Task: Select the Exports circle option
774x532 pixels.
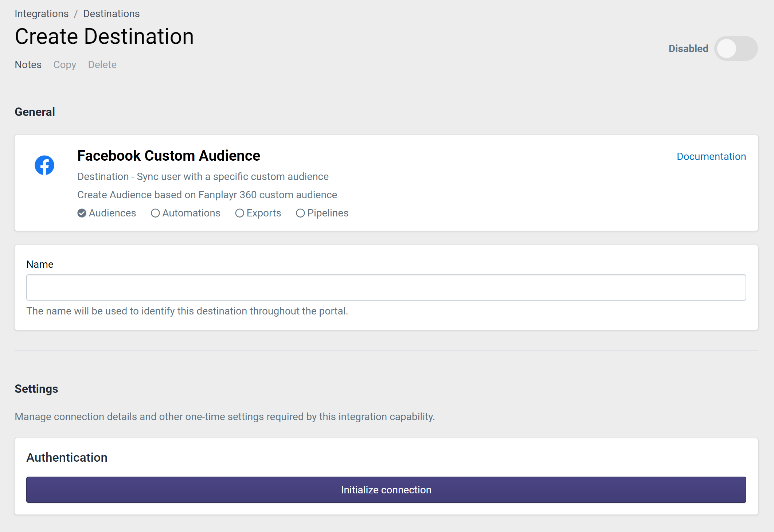Action: [x=239, y=213]
